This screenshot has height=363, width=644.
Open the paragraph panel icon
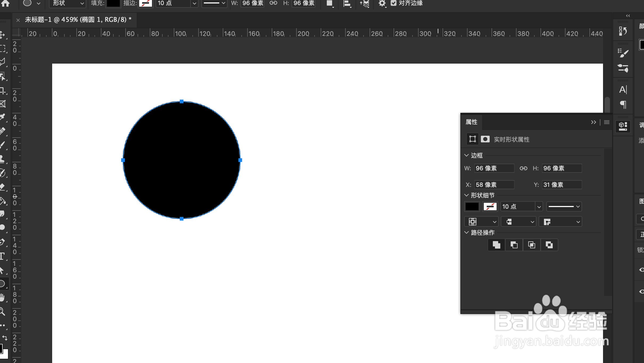(623, 104)
